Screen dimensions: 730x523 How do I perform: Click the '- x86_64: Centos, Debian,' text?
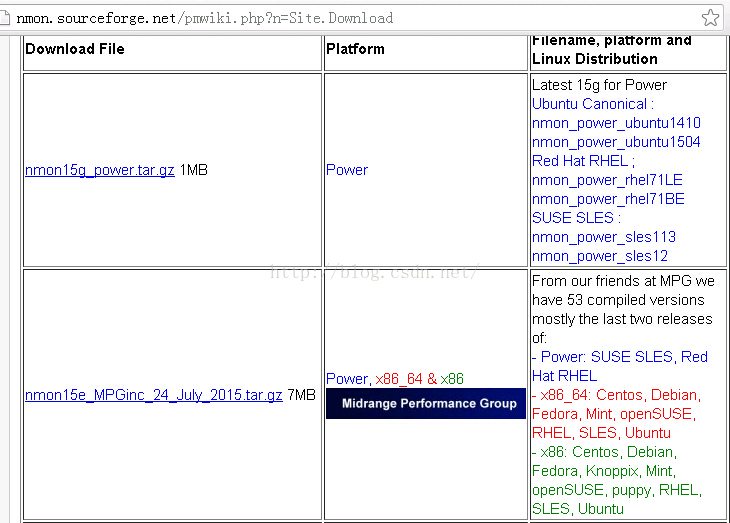616,395
